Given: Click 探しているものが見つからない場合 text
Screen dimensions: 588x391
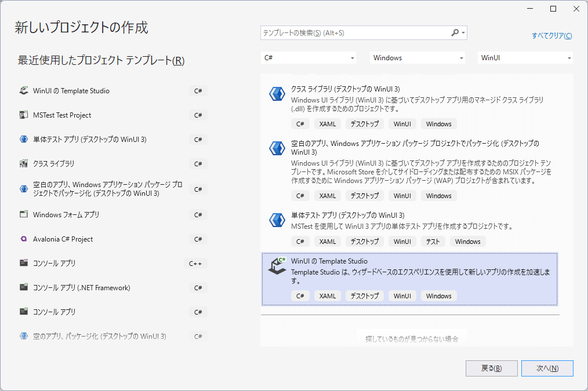Looking at the screenshot, I should click(412, 339).
